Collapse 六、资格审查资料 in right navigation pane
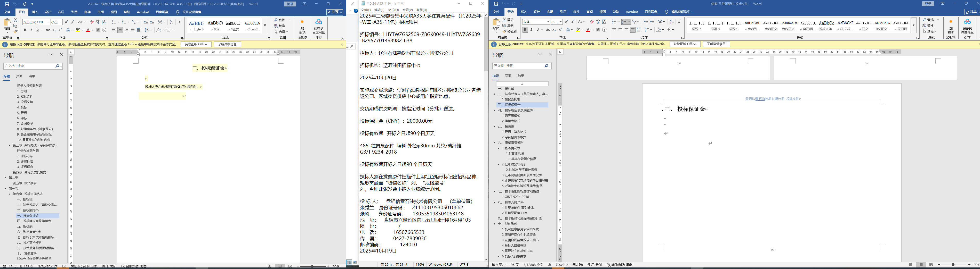Viewport: 980px width, 269px height. coord(495,143)
